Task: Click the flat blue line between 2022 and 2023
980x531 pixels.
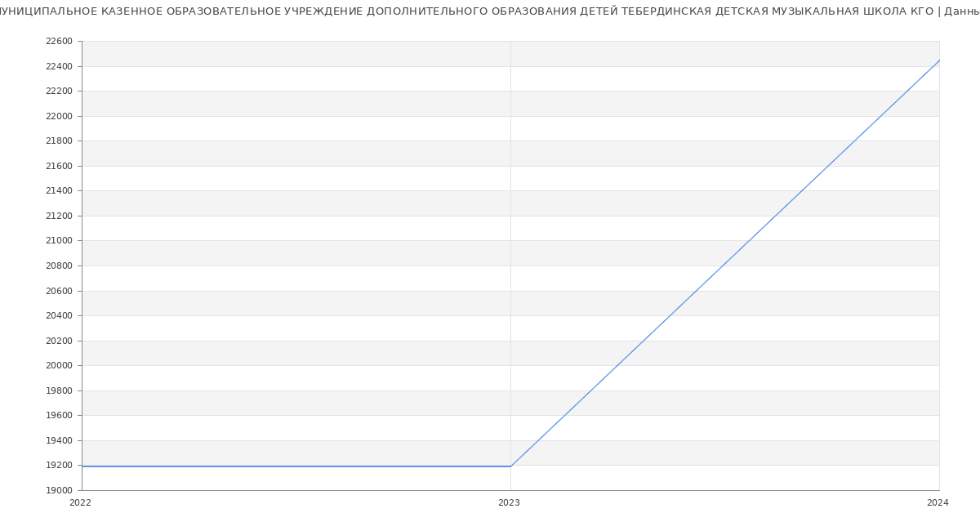Action: pyautogui.click(x=296, y=466)
